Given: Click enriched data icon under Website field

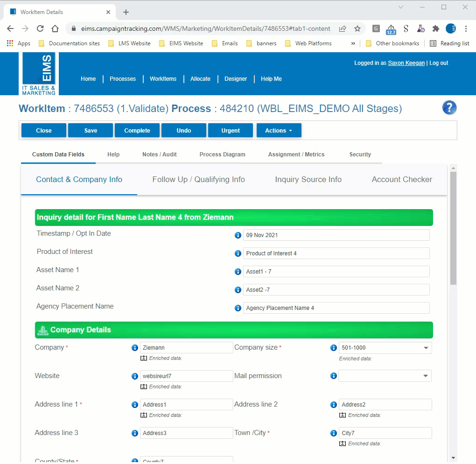Looking at the screenshot, I should 144,387.
